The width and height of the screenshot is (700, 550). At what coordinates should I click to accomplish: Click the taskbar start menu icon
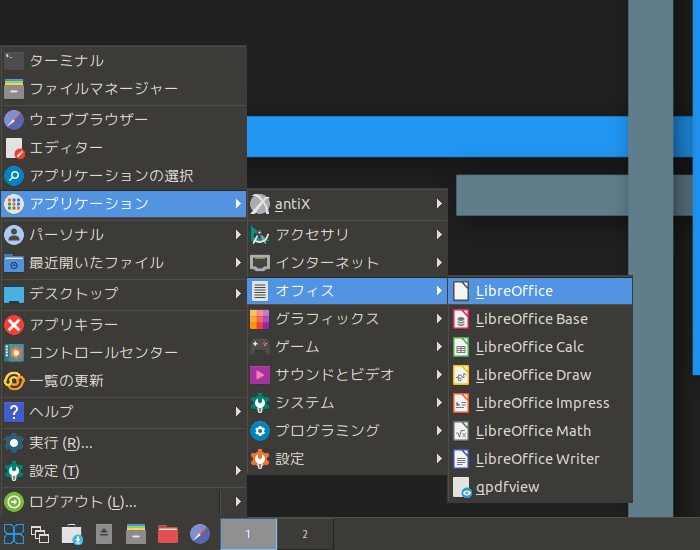(x=14, y=534)
